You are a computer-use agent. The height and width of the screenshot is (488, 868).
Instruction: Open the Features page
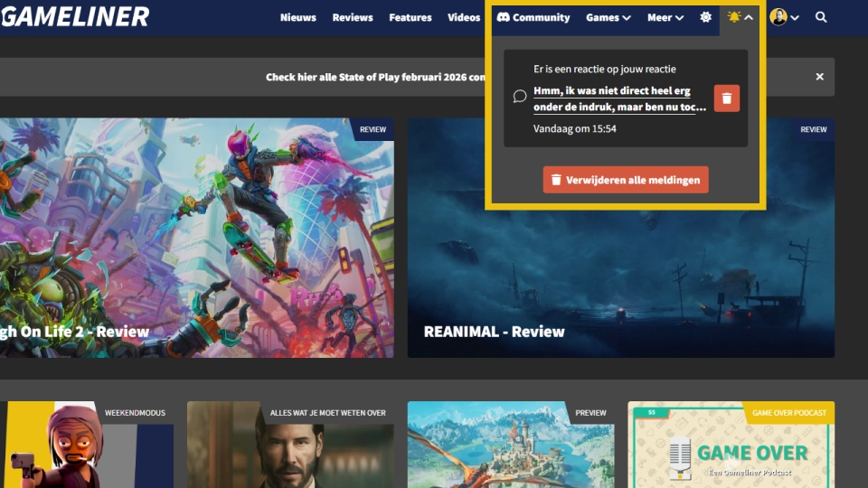tap(410, 18)
